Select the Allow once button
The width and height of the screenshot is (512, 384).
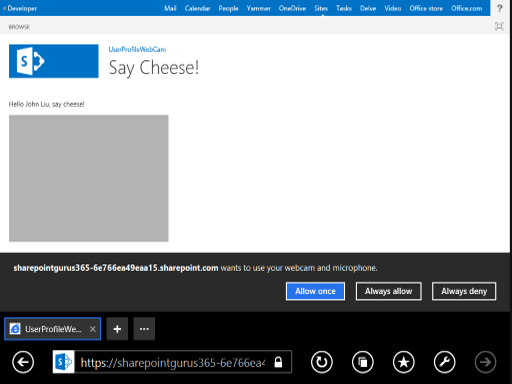click(315, 291)
